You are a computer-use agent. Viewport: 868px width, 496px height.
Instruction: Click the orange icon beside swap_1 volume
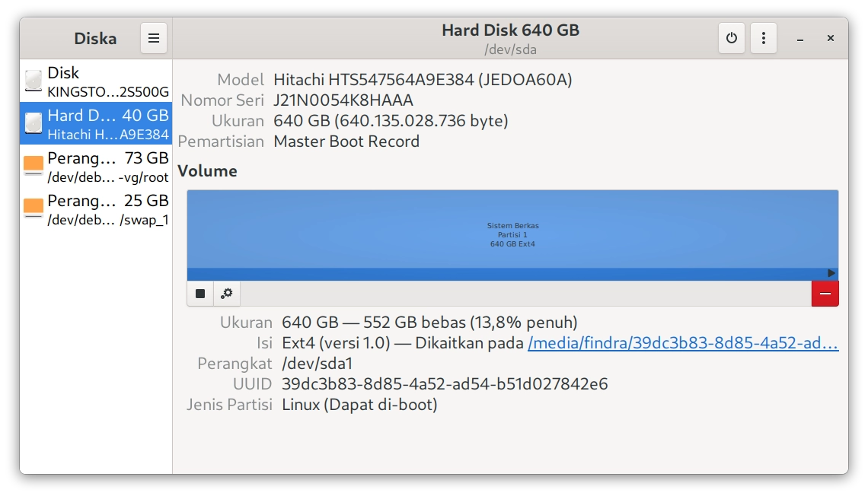(32, 208)
